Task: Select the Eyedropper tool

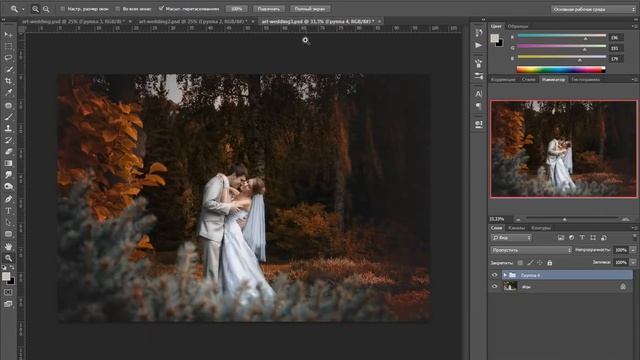Action: pos(8,93)
